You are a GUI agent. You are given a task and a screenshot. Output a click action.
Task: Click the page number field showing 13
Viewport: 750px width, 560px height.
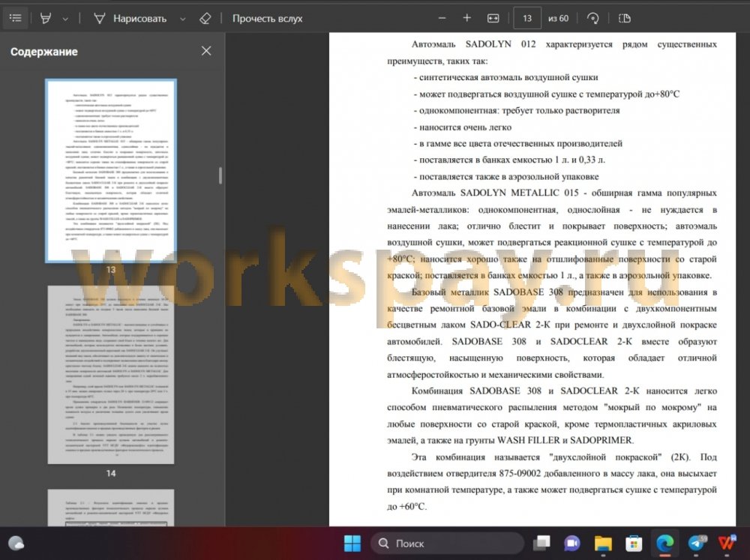click(527, 18)
